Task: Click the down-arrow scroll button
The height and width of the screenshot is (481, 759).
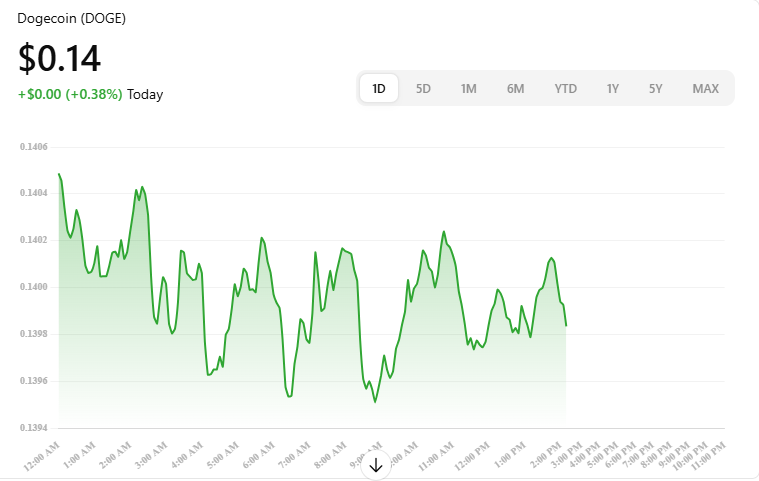Action: coord(376,466)
